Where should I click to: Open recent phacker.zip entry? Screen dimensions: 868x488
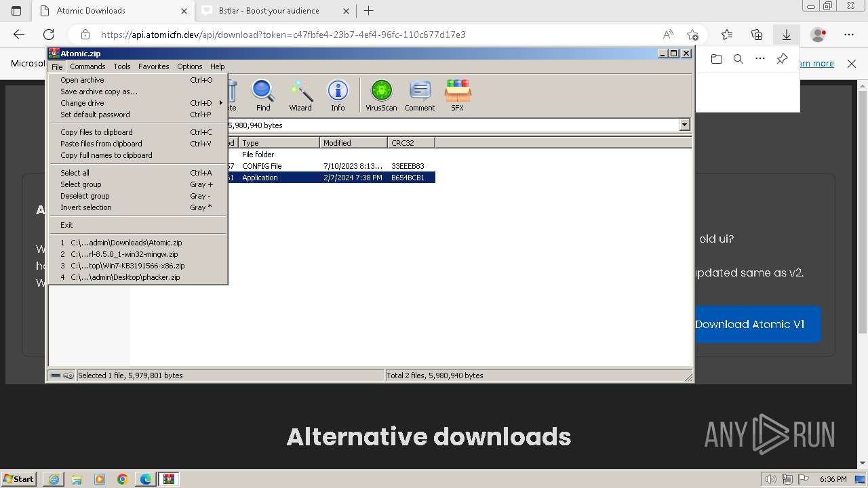click(138, 277)
